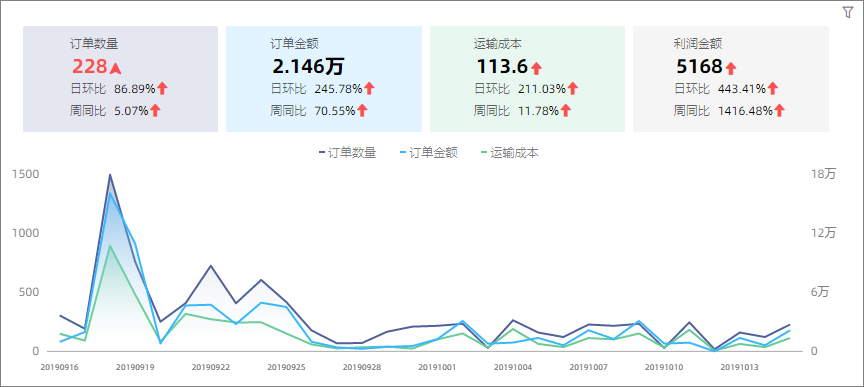Click the 1500 left axis label
The width and height of the screenshot is (864, 387).
point(25,174)
